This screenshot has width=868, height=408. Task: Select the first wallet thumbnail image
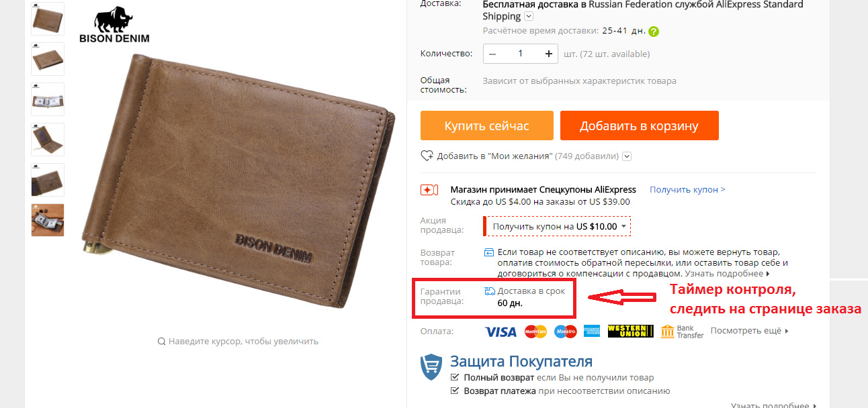click(x=48, y=18)
